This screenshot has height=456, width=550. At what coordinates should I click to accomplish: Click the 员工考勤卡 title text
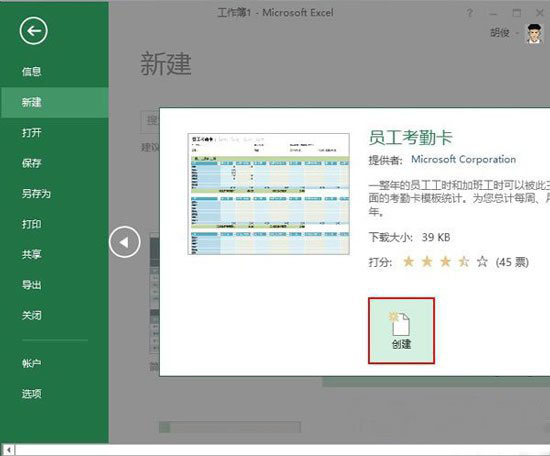point(410,137)
